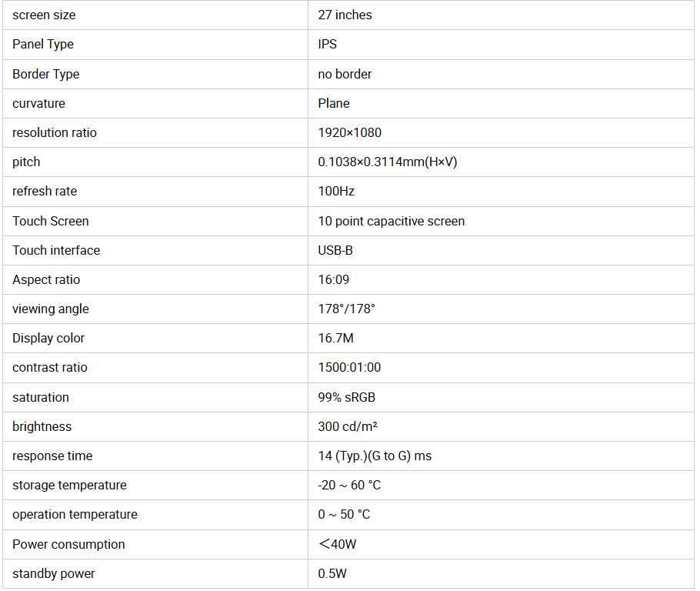Screen dimensions: 700x591
Task: Click the "contrast ratio" row label
Action: point(50,367)
